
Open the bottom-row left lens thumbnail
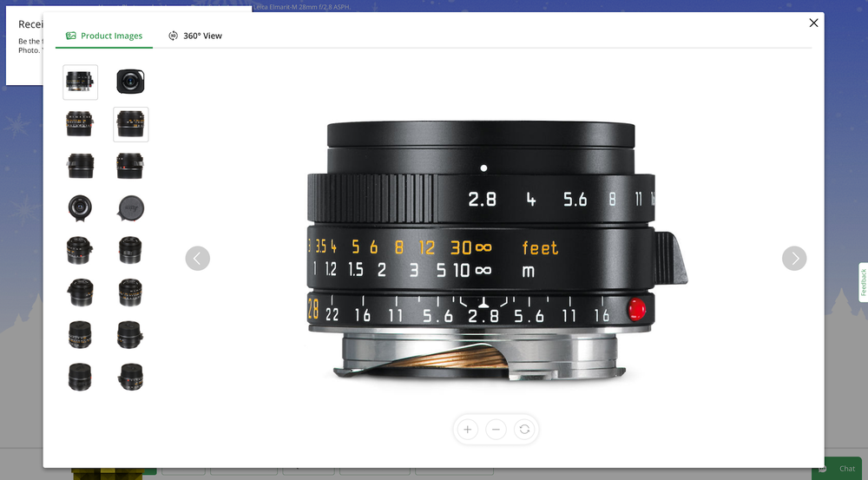click(80, 377)
